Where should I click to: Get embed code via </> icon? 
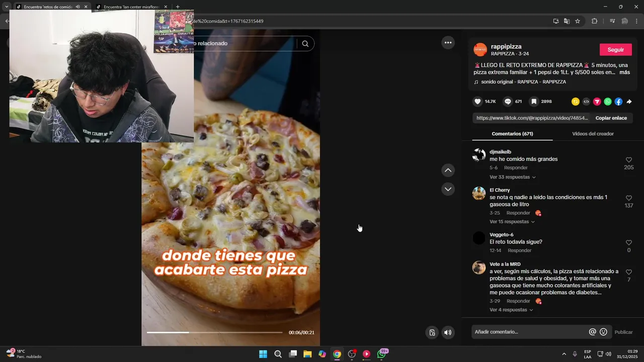(586, 102)
